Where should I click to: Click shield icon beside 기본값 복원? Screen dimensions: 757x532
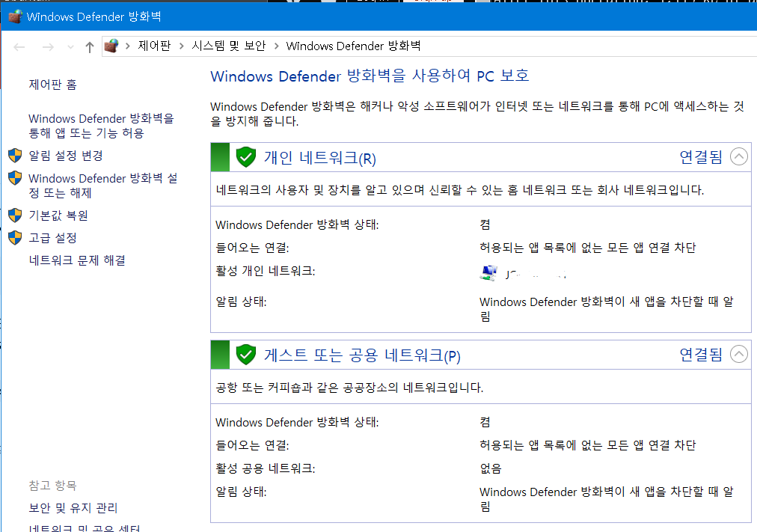point(15,215)
